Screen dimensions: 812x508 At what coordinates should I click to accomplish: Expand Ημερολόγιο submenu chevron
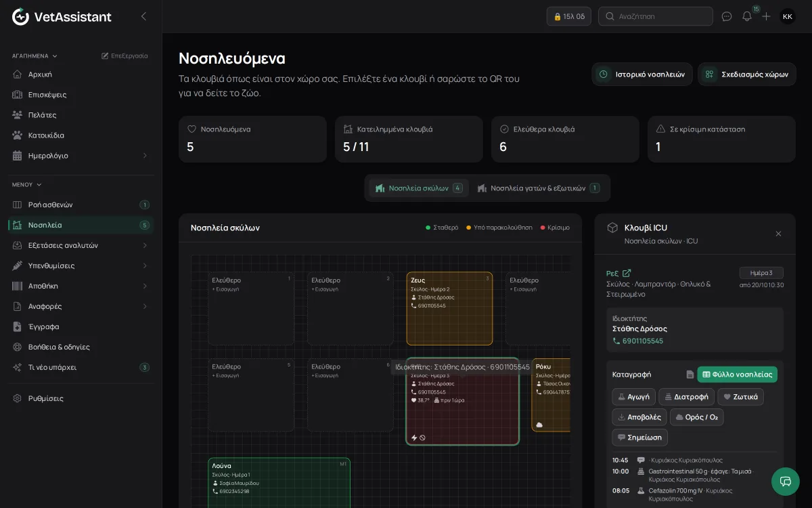click(144, 156)
